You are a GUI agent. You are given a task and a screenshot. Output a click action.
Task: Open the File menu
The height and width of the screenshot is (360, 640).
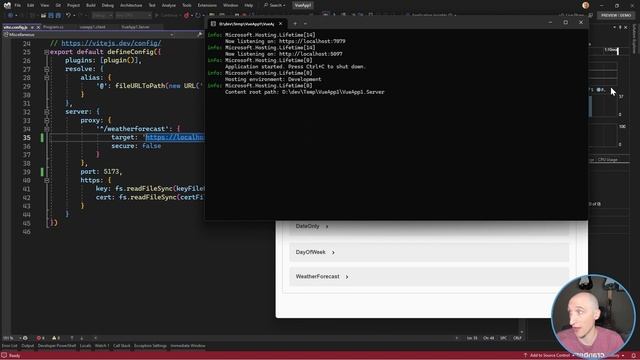point(18,5)
